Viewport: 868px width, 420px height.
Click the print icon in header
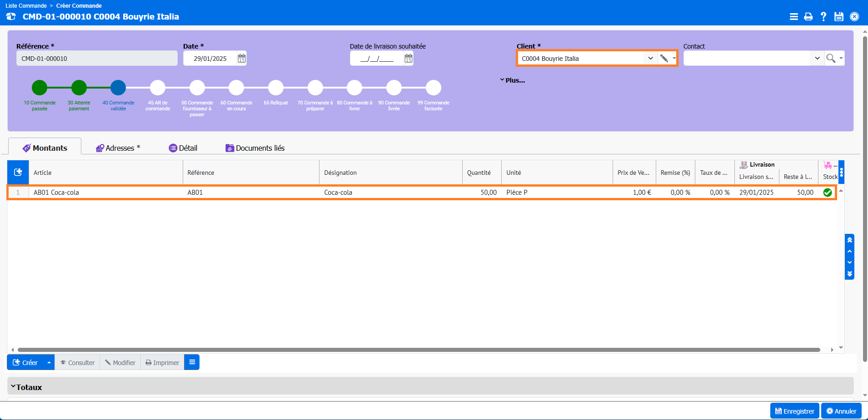click(x=808, y=17)
